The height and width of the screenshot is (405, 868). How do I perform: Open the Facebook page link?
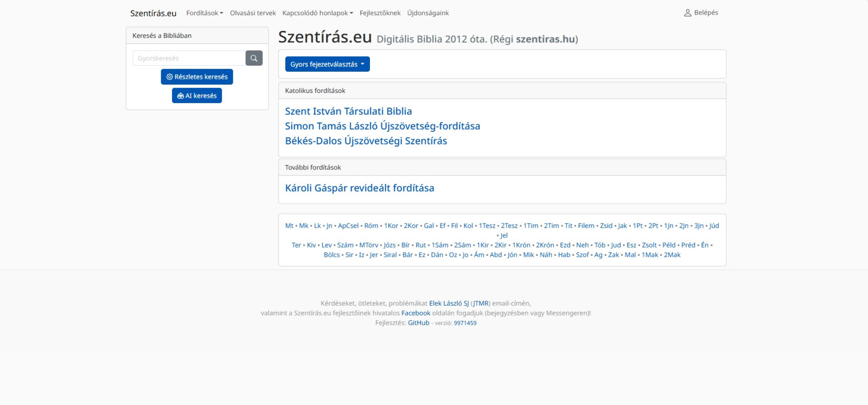[x=416, y=313]
